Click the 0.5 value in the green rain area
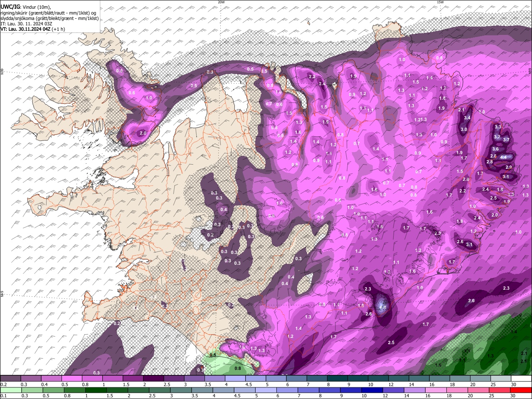Screen dimensions: 532x399 [x=213, y=355]
